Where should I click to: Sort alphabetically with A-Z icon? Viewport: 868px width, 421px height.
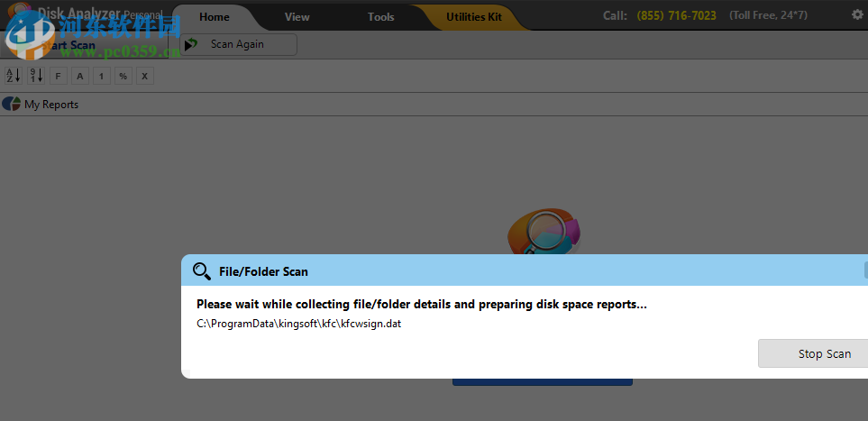(14, 76)
